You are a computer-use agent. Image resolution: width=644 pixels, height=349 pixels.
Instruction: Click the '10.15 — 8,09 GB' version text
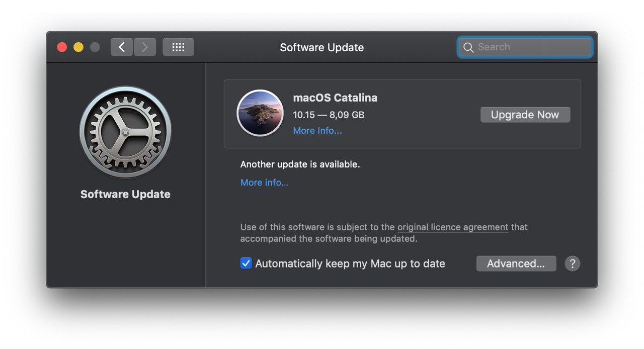[x=329, y=115]
